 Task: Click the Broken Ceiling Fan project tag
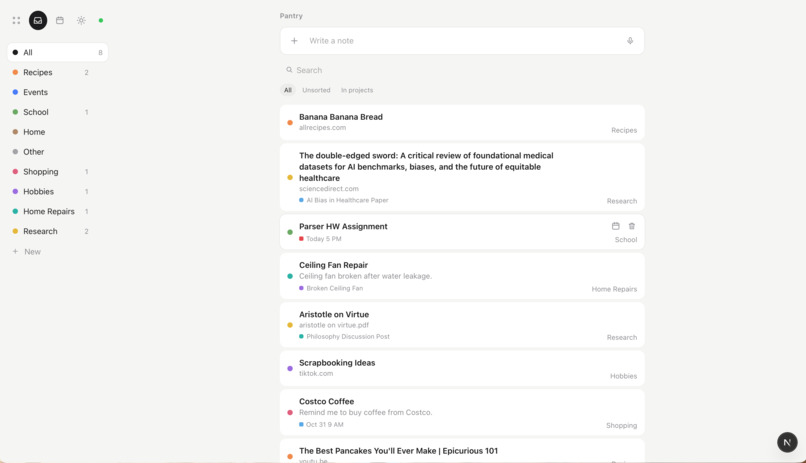tap(331, 288)
